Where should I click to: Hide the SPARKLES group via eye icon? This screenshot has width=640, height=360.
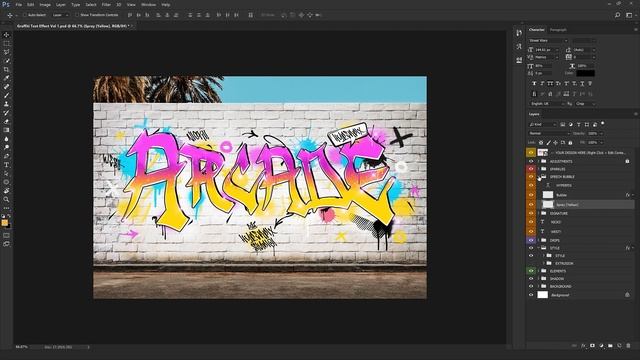[x=531, y=169]
